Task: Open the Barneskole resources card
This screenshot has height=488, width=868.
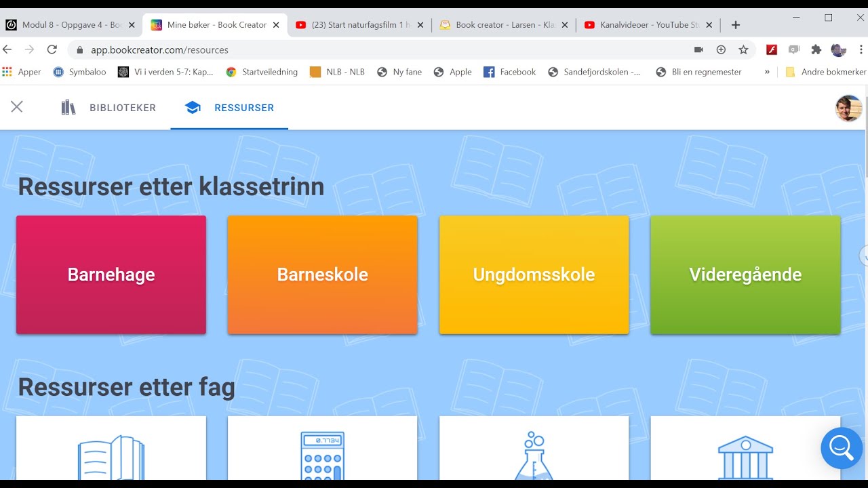Action: [323, 274]
